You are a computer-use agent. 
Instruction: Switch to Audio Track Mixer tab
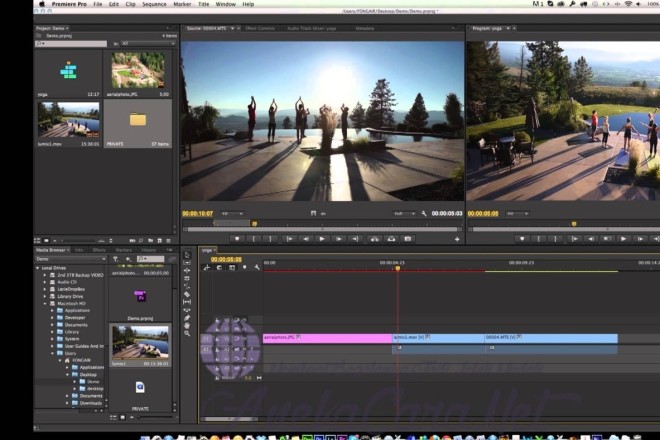[311, 29]
